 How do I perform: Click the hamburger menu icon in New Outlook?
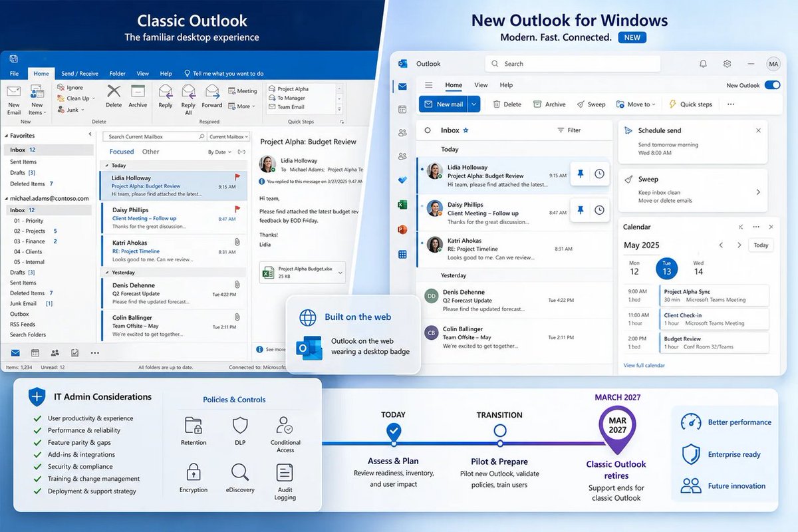tap(428, 85)
